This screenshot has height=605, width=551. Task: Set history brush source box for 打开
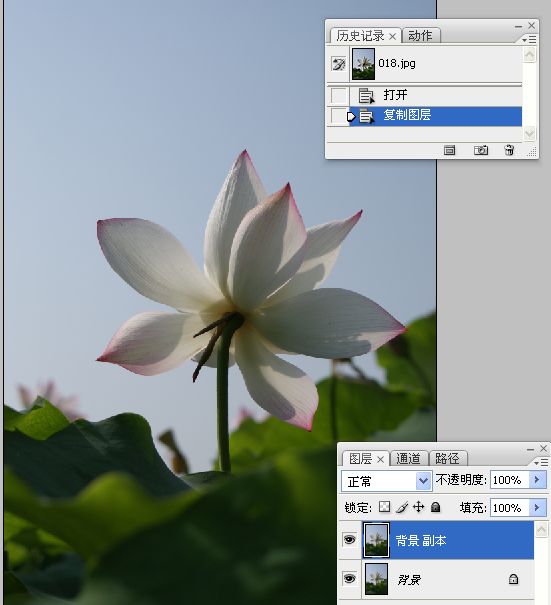pyautogui.click(x=338, y=95)
